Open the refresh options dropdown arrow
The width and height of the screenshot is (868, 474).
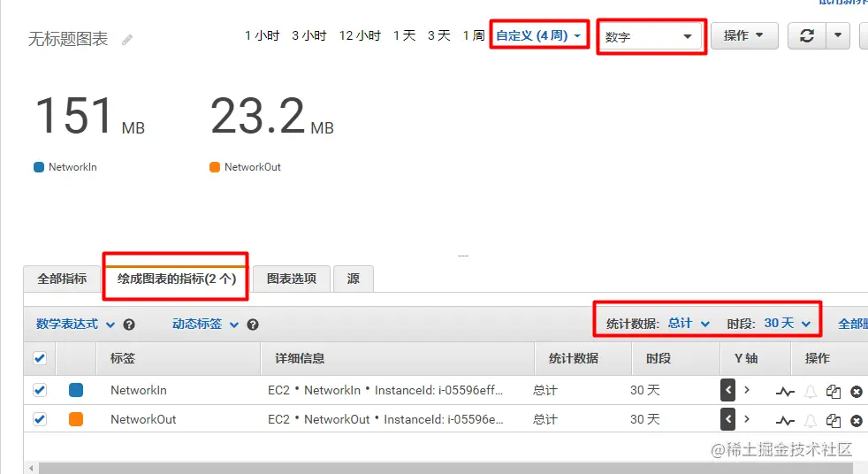[838, 36]
